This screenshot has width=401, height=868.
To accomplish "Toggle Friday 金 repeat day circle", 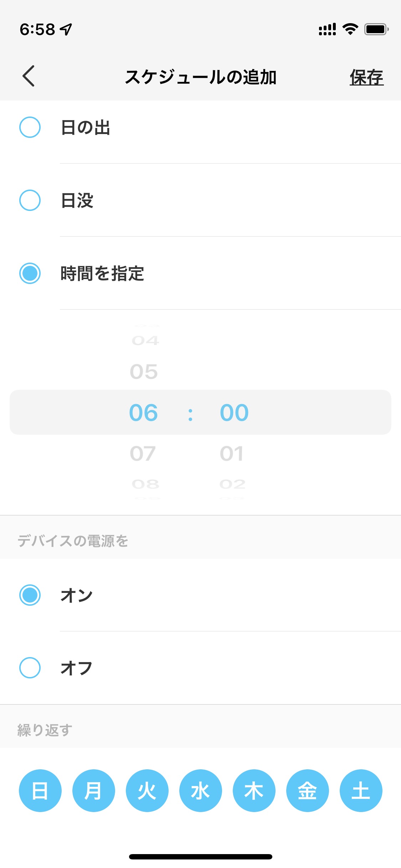I will click(308, 791).
